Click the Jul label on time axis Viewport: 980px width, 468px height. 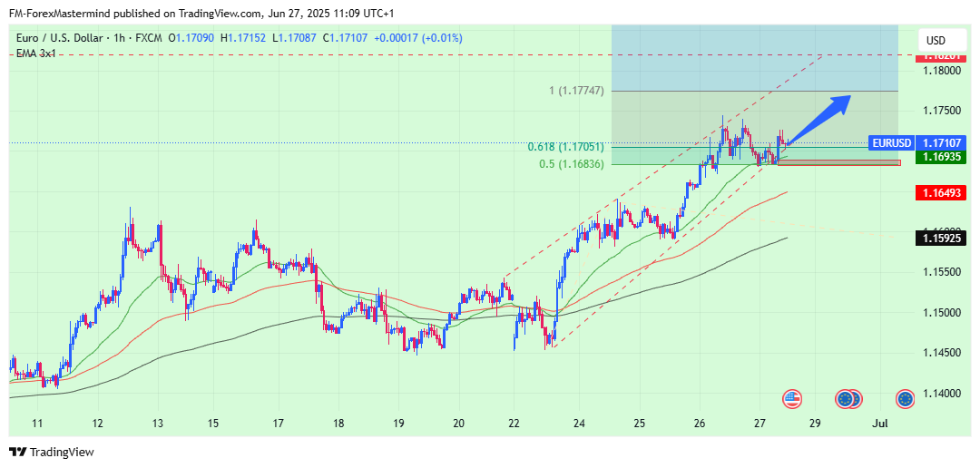click(x=880, y=424)
